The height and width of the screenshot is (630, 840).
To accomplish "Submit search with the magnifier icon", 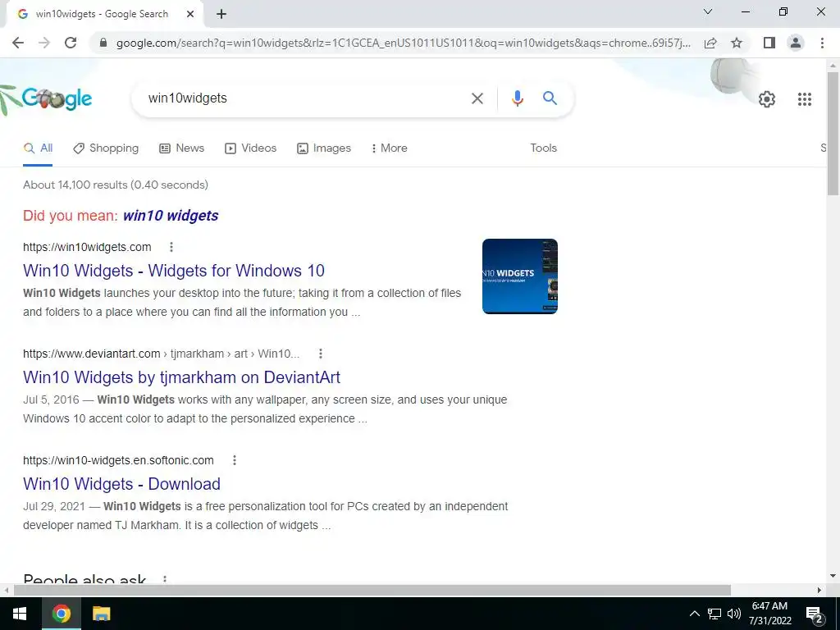I will tap(550, 98).
